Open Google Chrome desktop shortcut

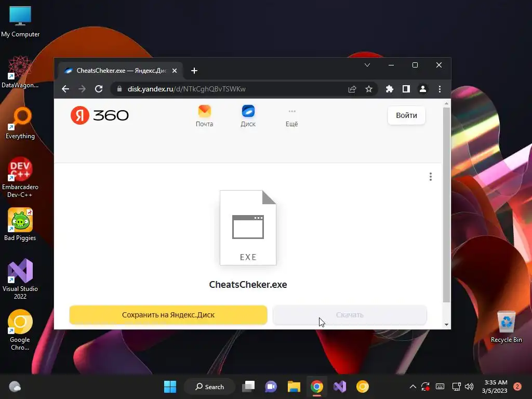click(x=20, y=330)
